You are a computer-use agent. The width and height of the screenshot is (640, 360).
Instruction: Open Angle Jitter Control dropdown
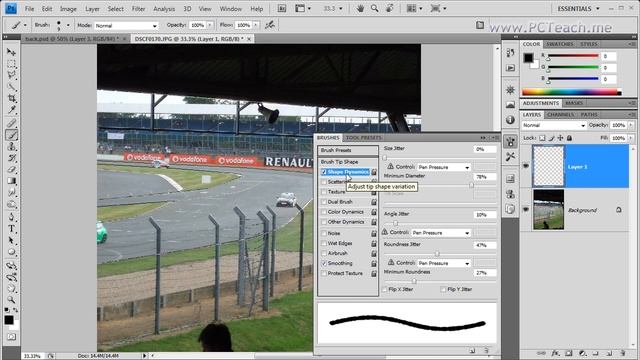click(440, 233)
